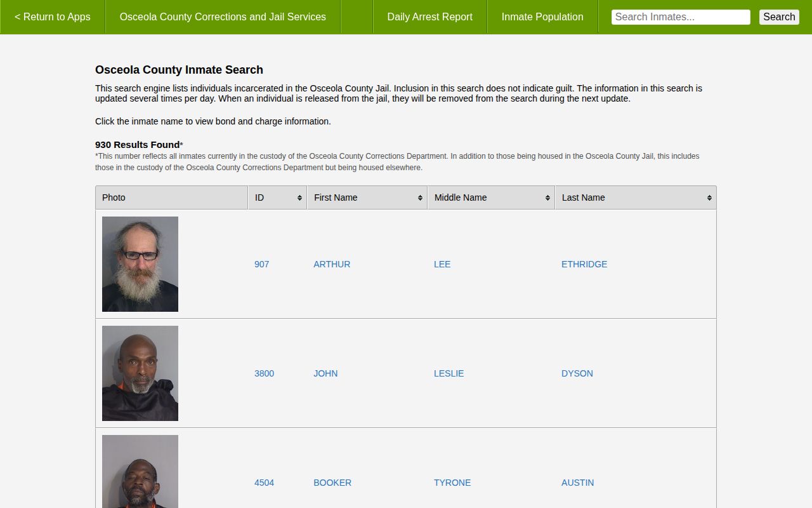The image size is (812, 508).
Task: Open inmate ID 3800 link
Action: click(265, 373)
